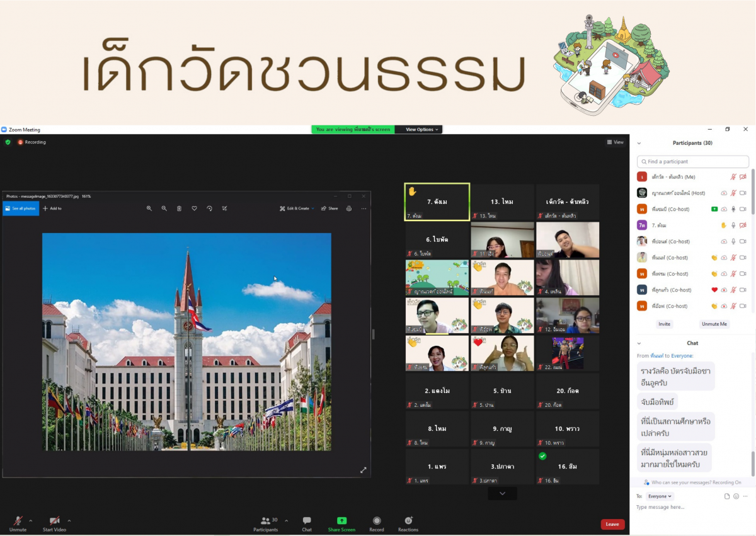Toggle the Unmute microphone button
Image resolution: width=756 pixels, height=536 pixels.
(18, 522)
